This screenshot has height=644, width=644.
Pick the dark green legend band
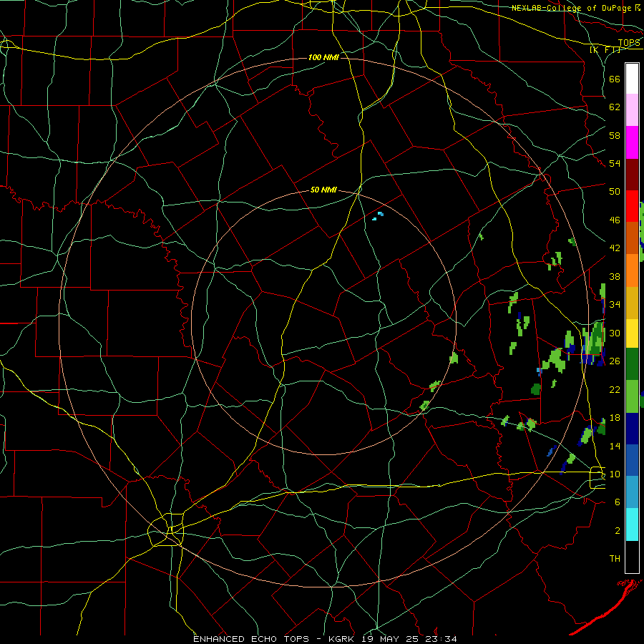[x=632, y=364]
